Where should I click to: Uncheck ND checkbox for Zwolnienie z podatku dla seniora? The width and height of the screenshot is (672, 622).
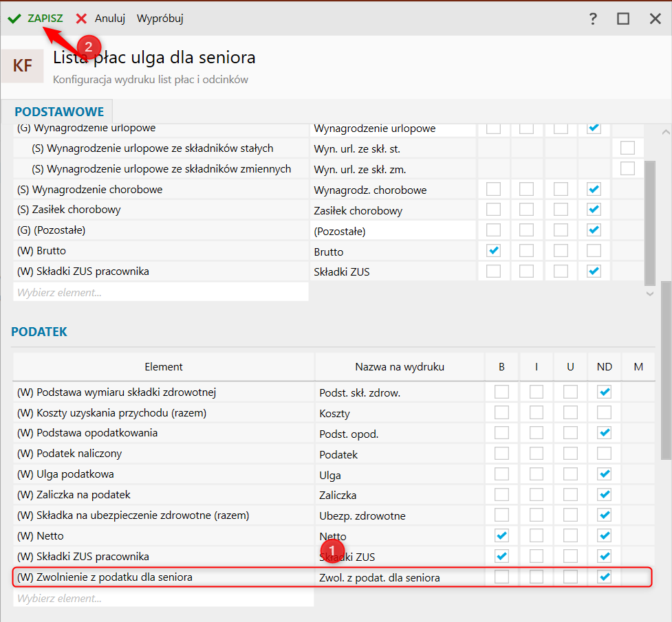[x=605, y=577]
